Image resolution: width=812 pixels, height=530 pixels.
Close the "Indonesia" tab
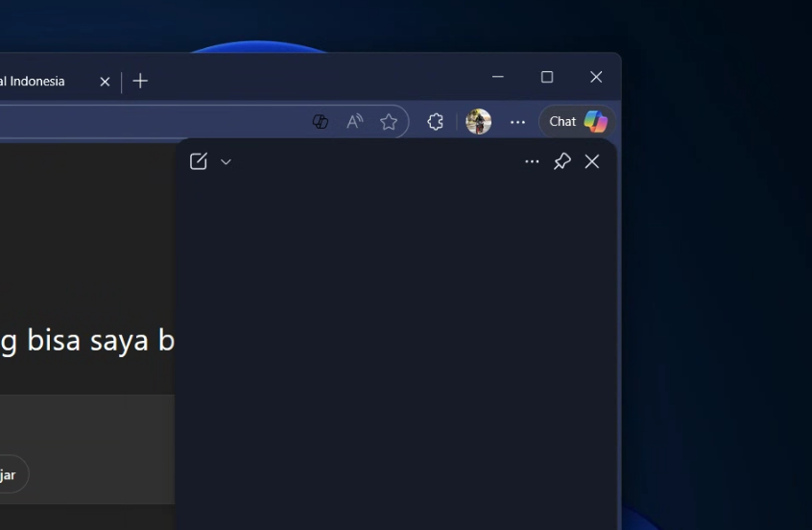pos(105,82)
